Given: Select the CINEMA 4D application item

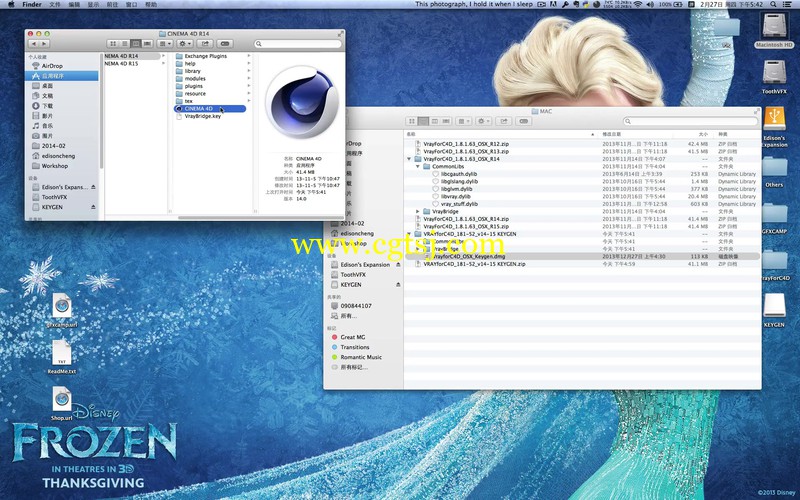Looking at the screenshot, I should 210,109.
